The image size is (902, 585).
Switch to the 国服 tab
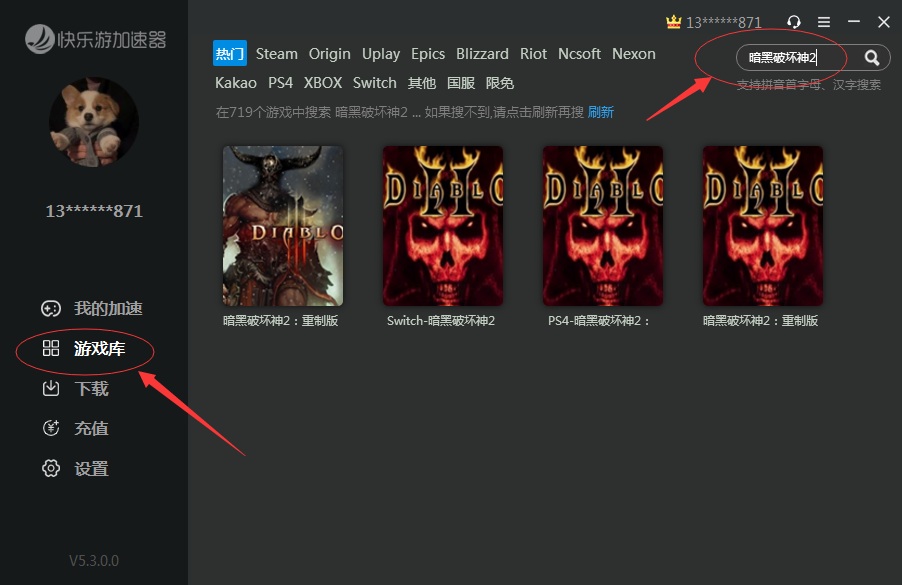(x=461, y=83)
